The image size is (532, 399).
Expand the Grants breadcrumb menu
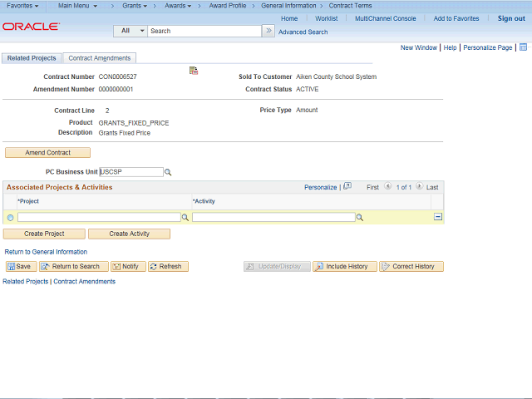coord(135,6)
